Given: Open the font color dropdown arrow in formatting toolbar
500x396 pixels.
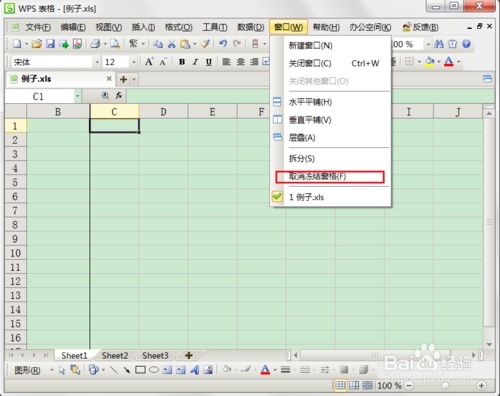Looking at the screenshot, I should [x=458, y=62].
